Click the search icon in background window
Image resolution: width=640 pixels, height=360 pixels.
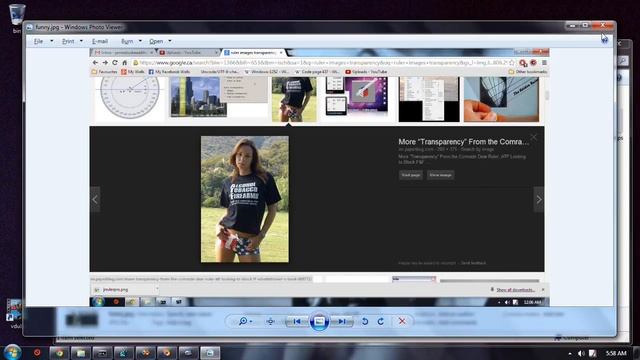(x=623, y=61)
